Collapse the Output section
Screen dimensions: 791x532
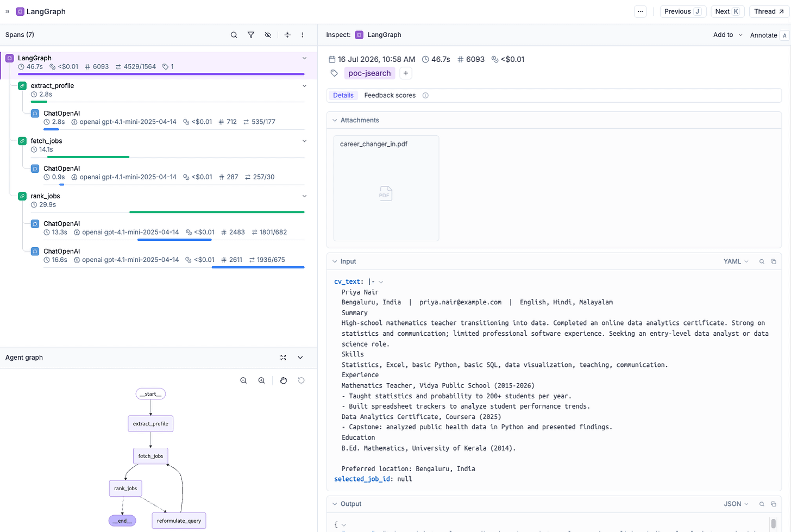(335, 504)
